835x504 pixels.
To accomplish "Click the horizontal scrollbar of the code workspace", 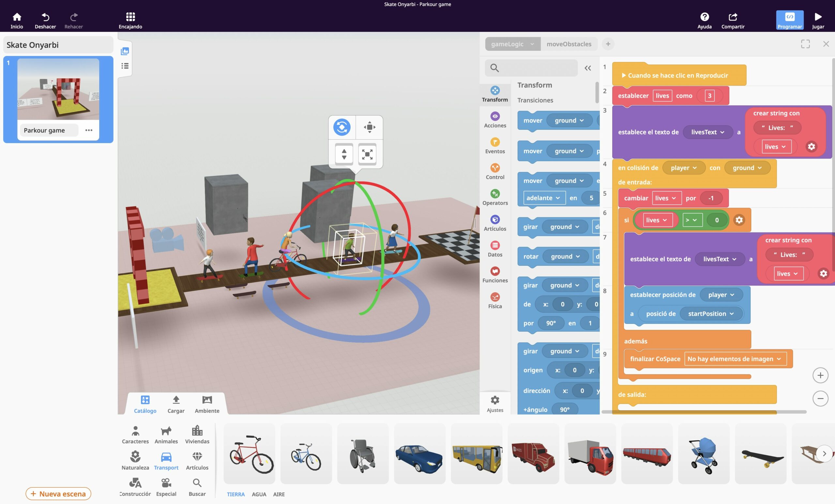I will (704, 412).
